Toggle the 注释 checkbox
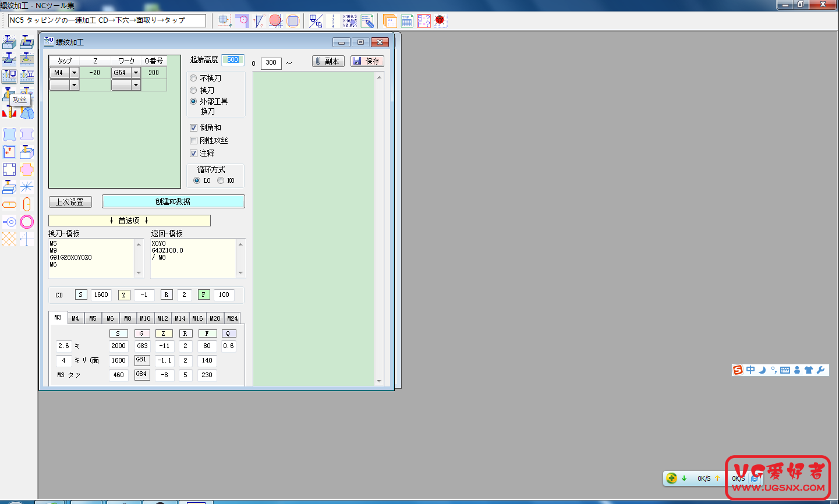 (202, 153)
